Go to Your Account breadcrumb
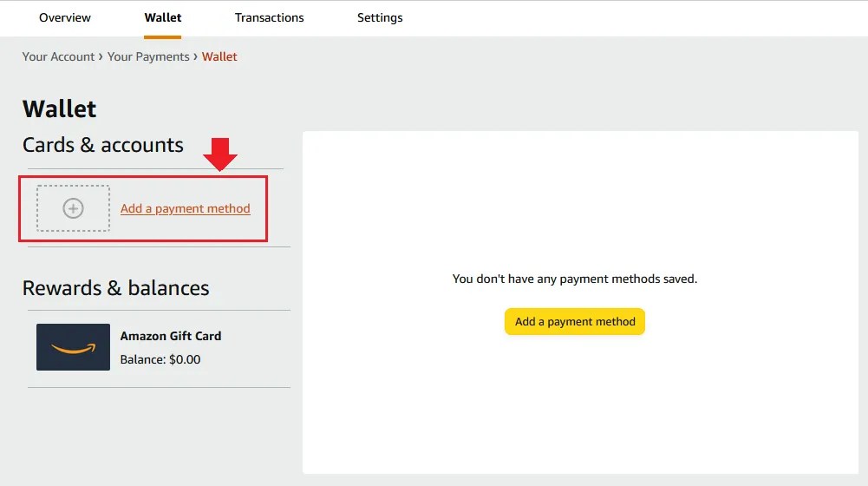Viewport: 868px width, 486px height. point(58,56)
